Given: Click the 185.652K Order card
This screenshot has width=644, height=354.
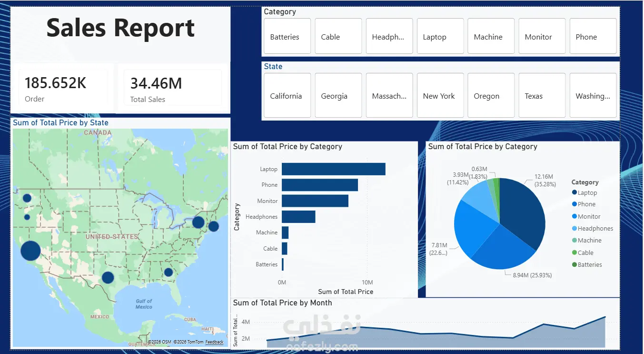Looking at the screenshot, I should click(x=63, y=88).
